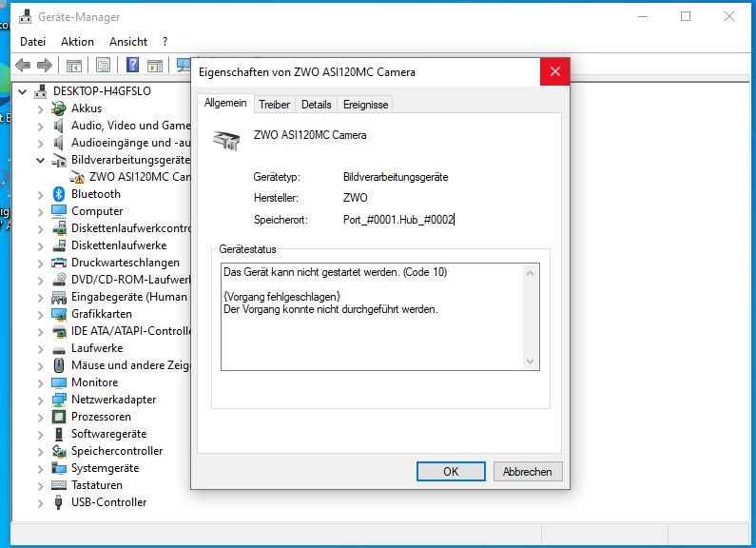Click the blue Help toolbar icon

132,65
